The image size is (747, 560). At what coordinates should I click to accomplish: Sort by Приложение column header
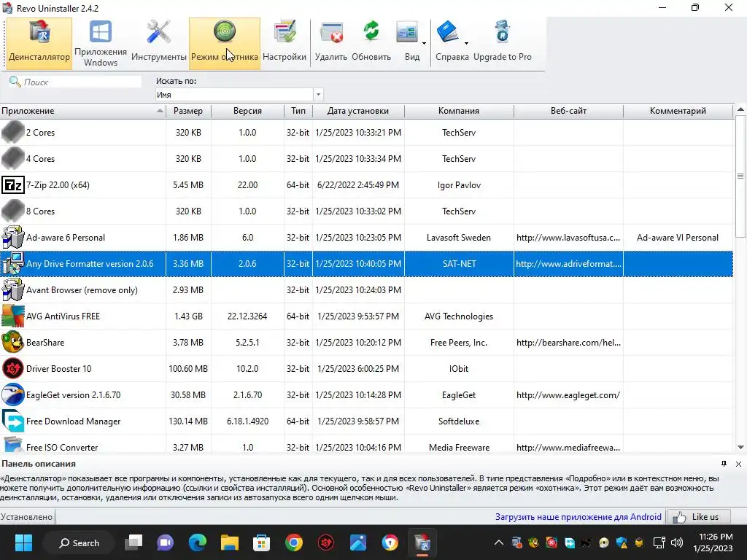[82, 111]
